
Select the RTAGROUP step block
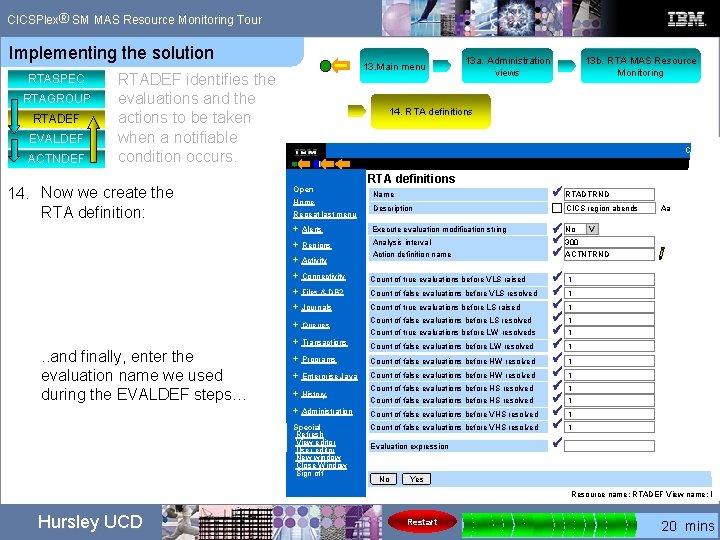point(56,98)
